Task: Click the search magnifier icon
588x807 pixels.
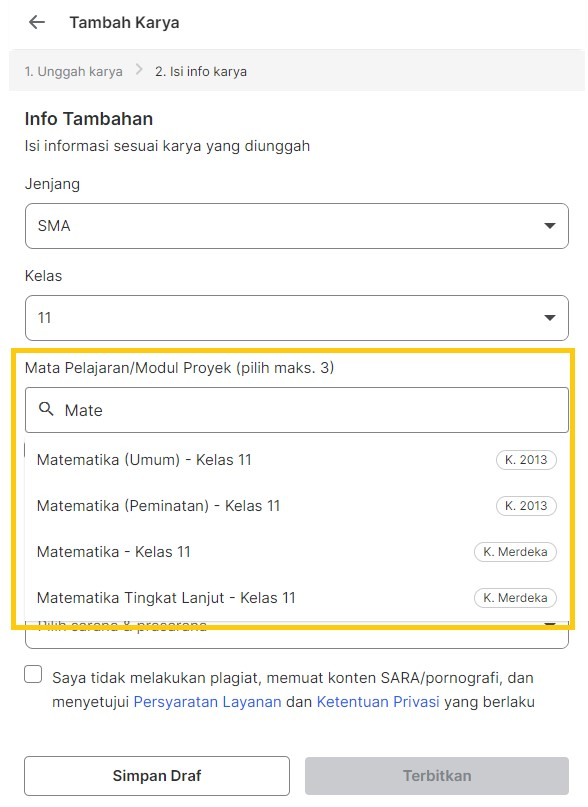Action: coord(46,409)
